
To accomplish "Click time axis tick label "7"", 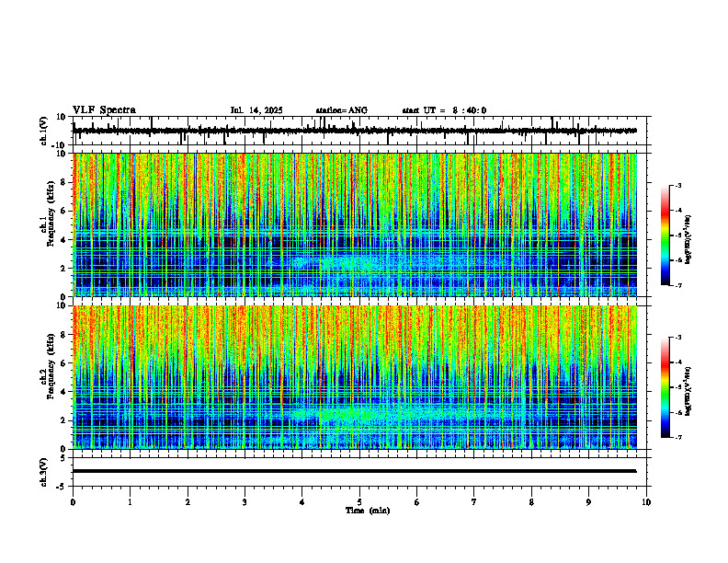I will click(474, 502).
